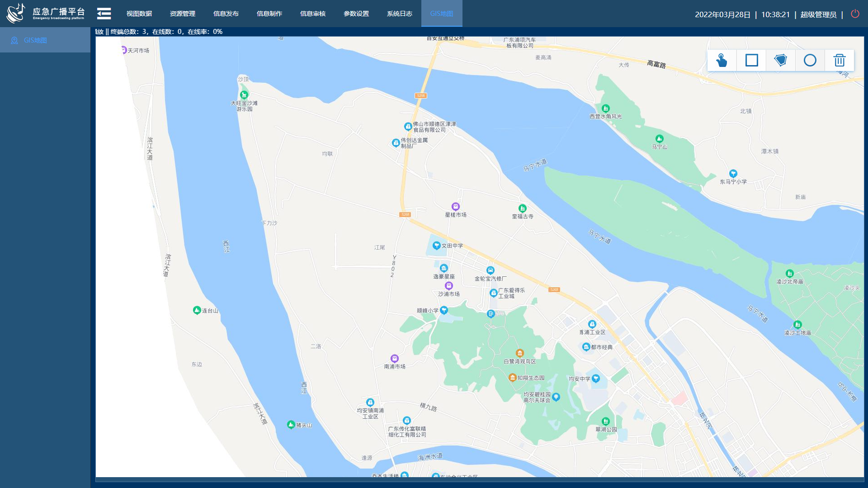Click GIS地图 item in left sidebar
Screen dimensions: 868x488
point(35,40)
